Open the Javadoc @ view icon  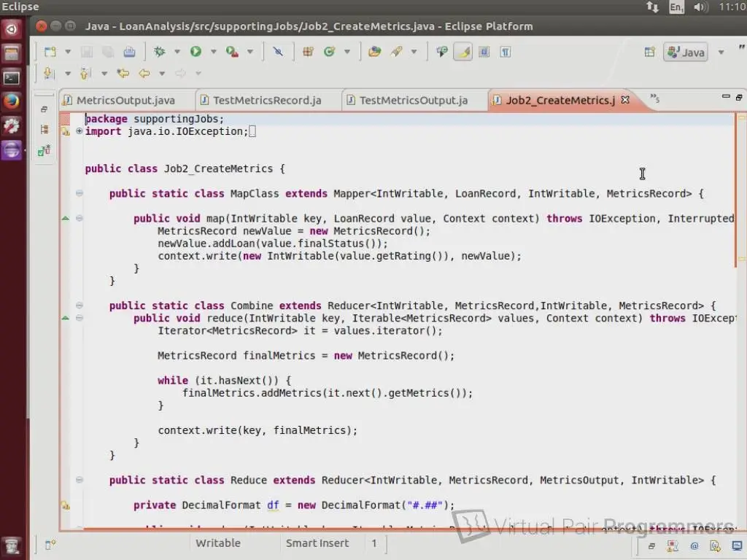coord(694,546)
